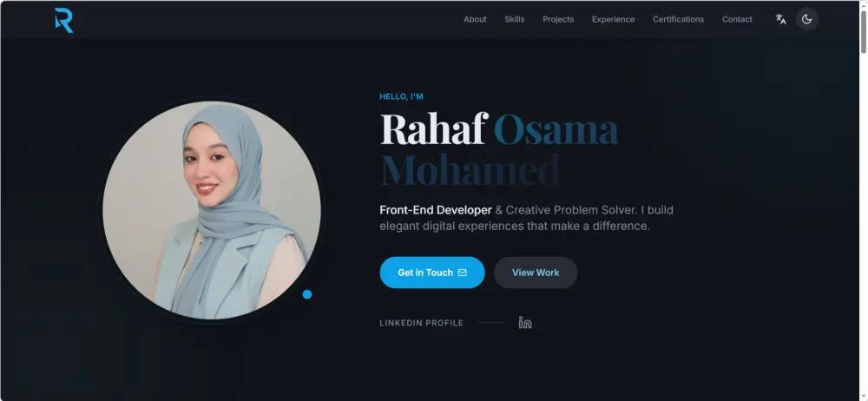868x401 pixels.
Task: Click scrollbar up arrow
Action: [864, 4]
